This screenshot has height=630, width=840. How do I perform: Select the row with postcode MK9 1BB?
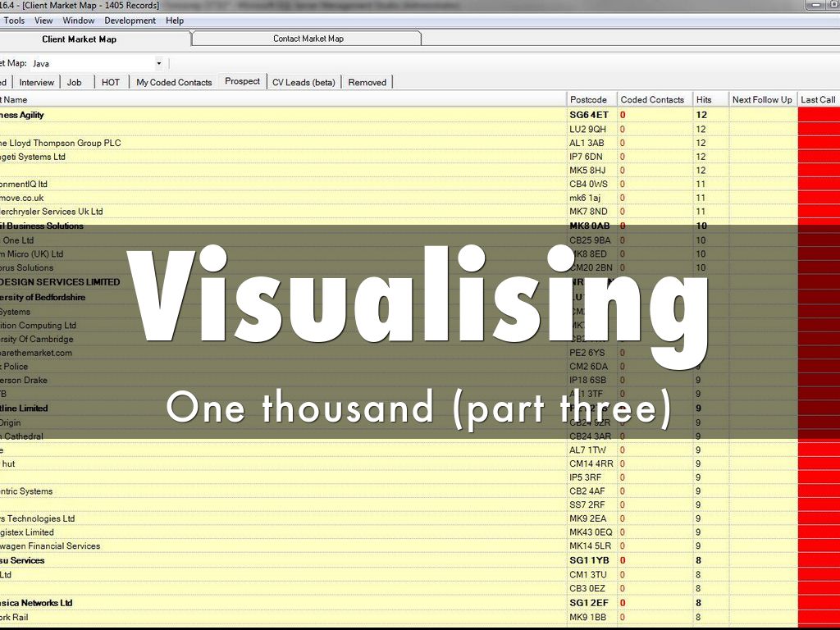587,617
